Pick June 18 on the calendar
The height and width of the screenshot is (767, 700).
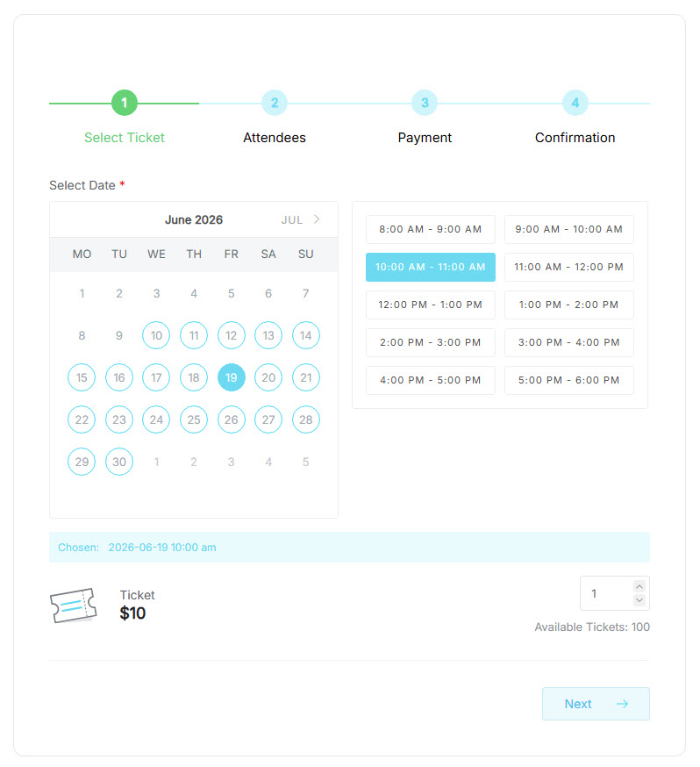(194, 377)
